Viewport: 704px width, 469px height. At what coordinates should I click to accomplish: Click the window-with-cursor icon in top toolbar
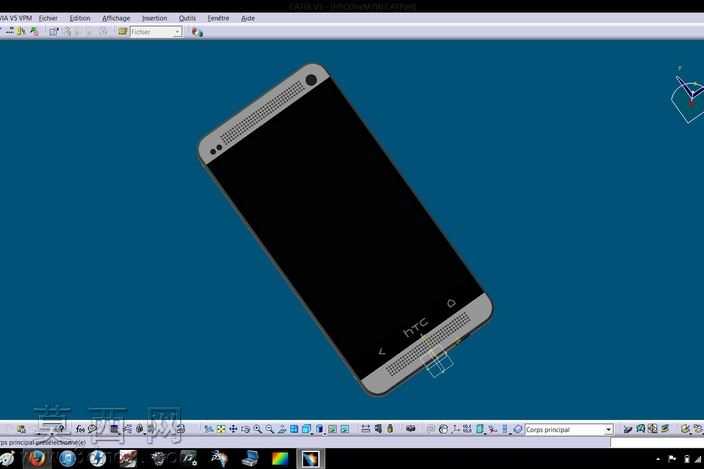click(54, 31)
